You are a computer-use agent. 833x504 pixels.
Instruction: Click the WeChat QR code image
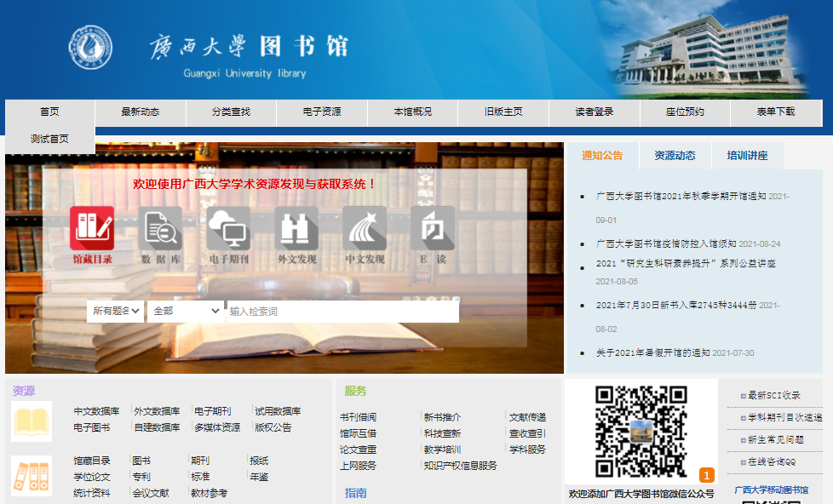(x=641, y=432)
